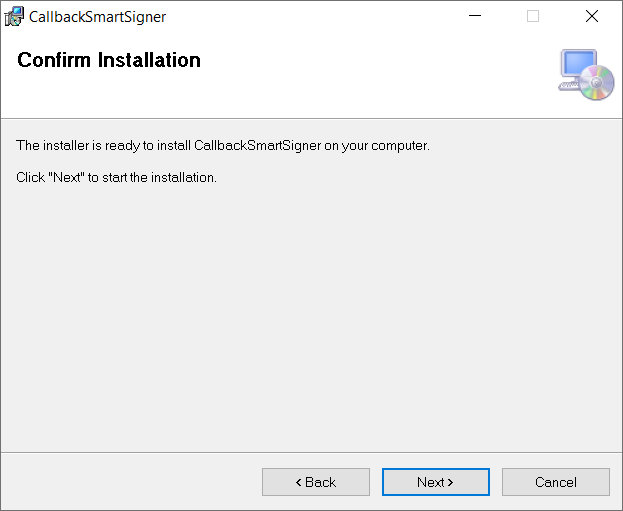Click the greyed-out maximize window button
Screen dimensions: 623x511
point(533,16)
